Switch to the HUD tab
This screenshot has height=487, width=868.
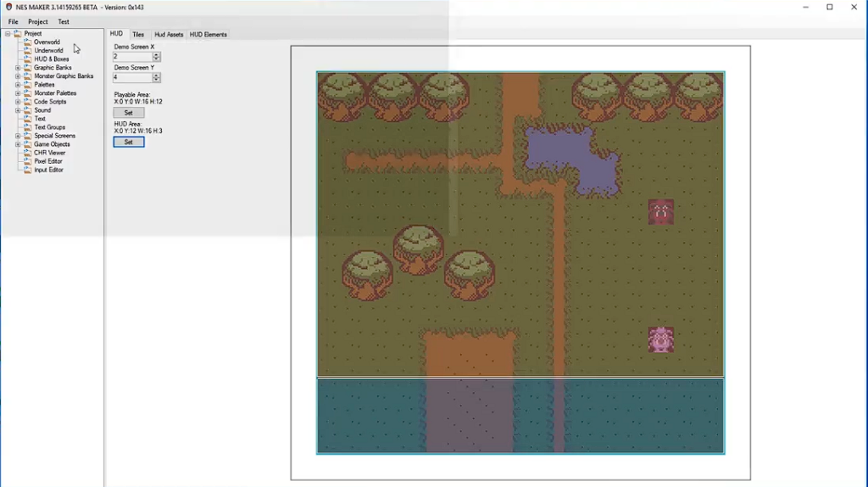116,34
